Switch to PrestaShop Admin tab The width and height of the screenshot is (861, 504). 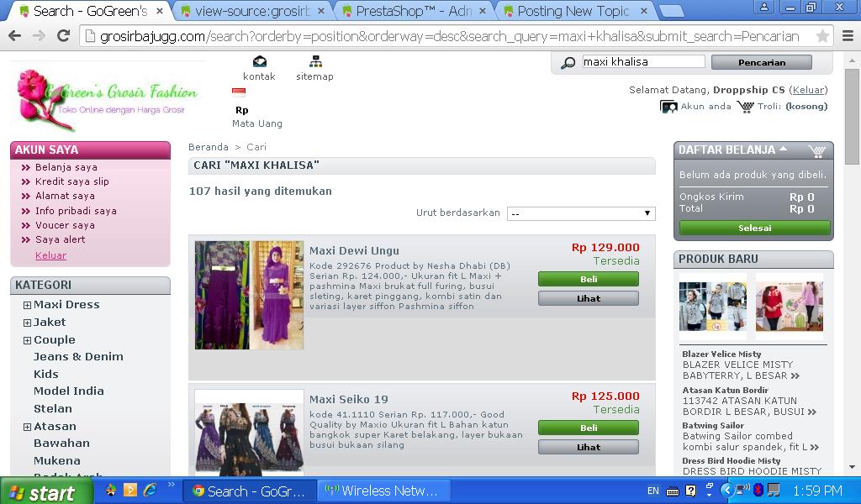click(x=413, y=11)
